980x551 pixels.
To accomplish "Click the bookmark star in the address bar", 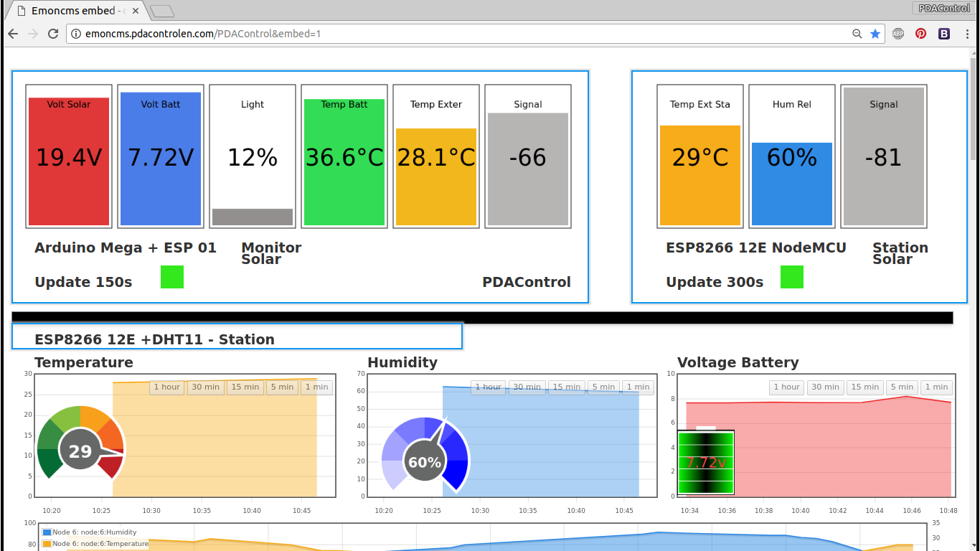I will [875, 33].
